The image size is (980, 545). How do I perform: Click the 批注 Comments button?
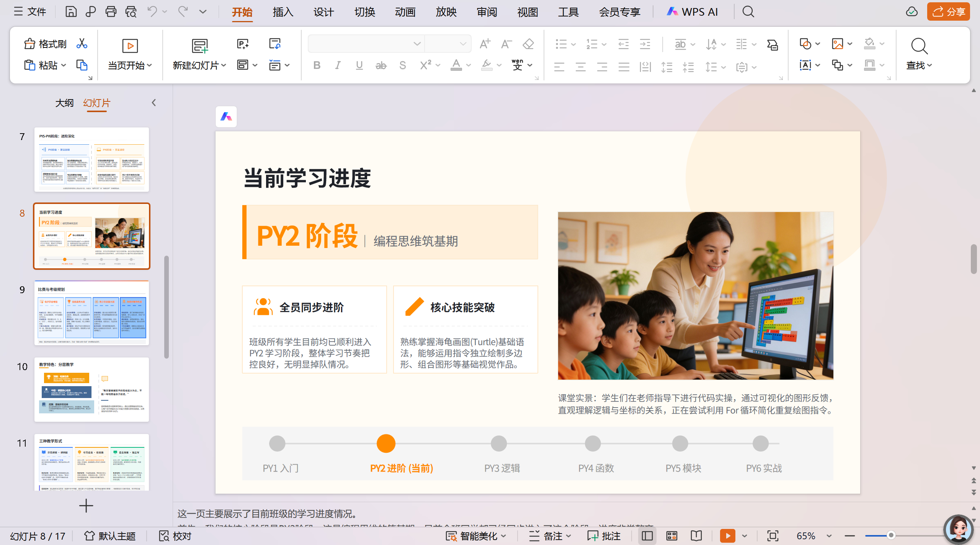tap(604, 536)
